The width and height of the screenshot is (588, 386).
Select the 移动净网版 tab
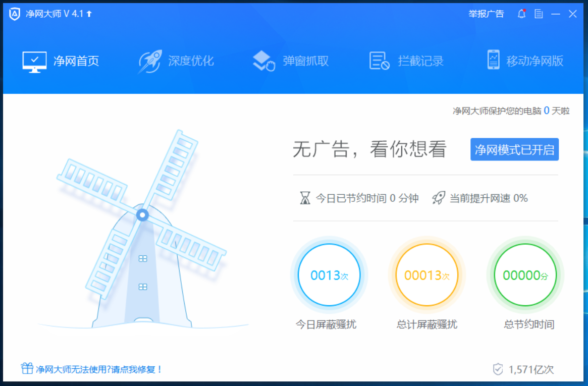click(x=525, y=61)
